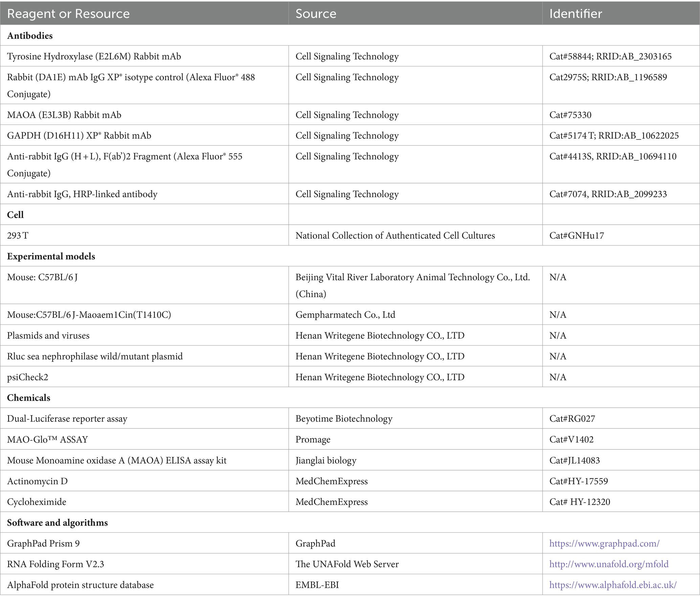Select the 'Plasmids and viruses' entry

(x=48, y=336)
